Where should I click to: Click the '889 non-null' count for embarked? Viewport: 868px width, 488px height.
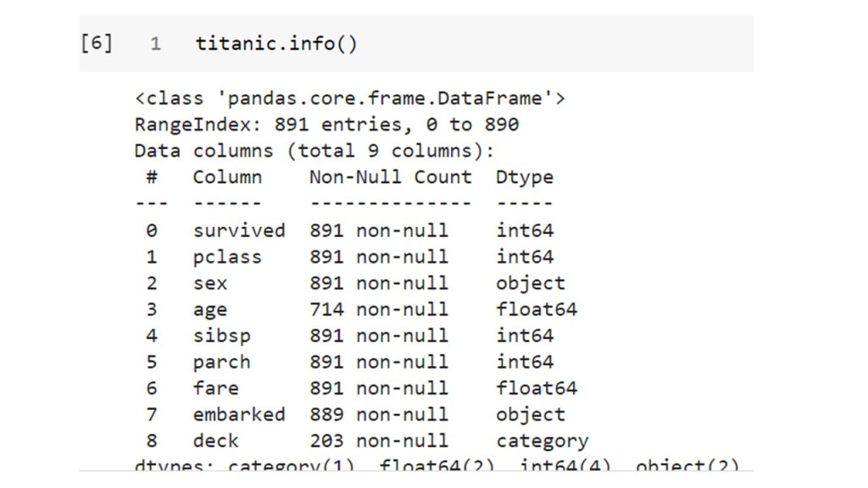click(x=378, y=414)
